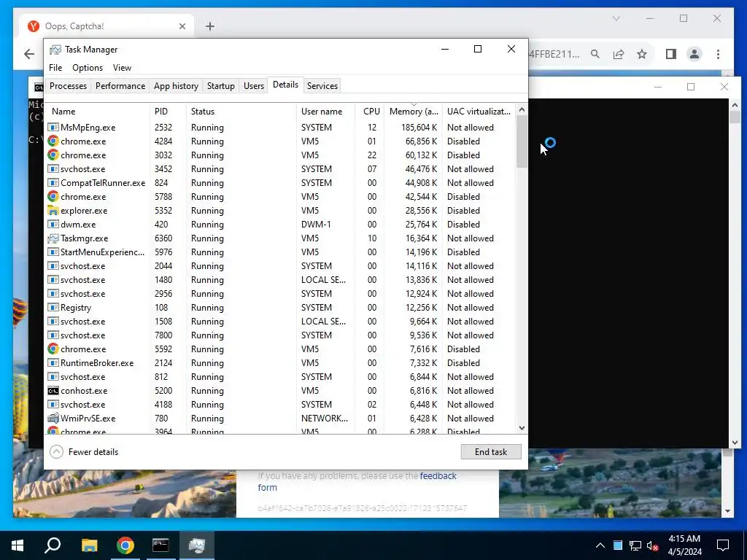Toggle Chrome side panel icon
The width and height of the screenshot is (747, 560).
point(671,54)
